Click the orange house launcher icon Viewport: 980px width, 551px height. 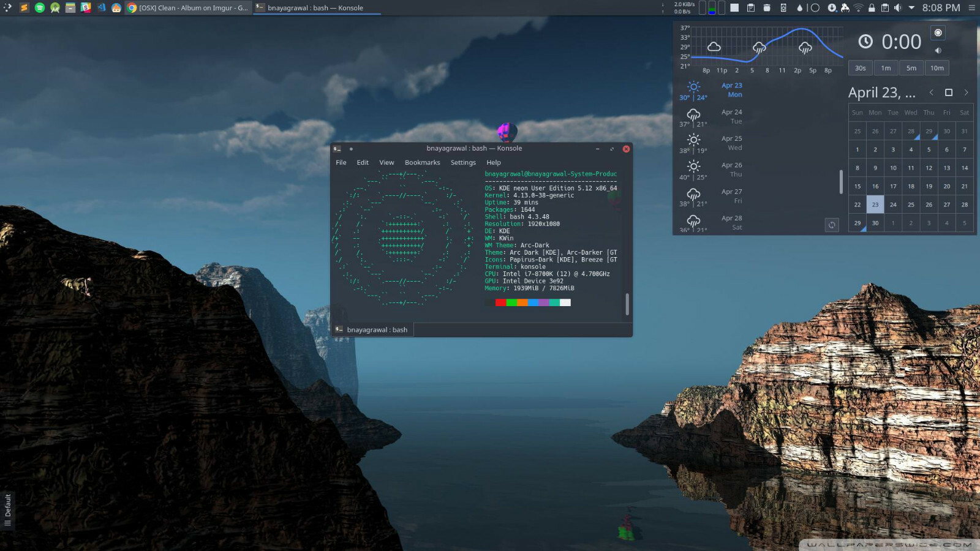click(116, 7)
